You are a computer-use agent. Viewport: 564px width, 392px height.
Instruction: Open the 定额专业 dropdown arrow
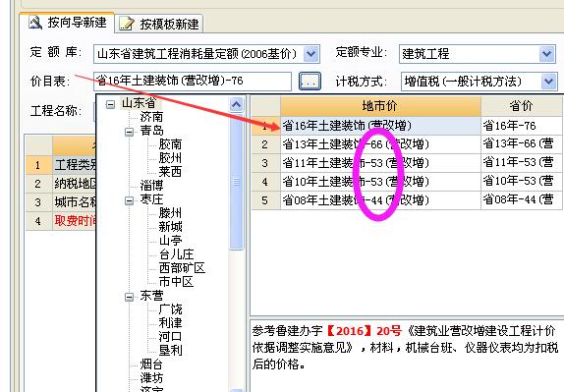pyautogui.click(x=547, y=54)
